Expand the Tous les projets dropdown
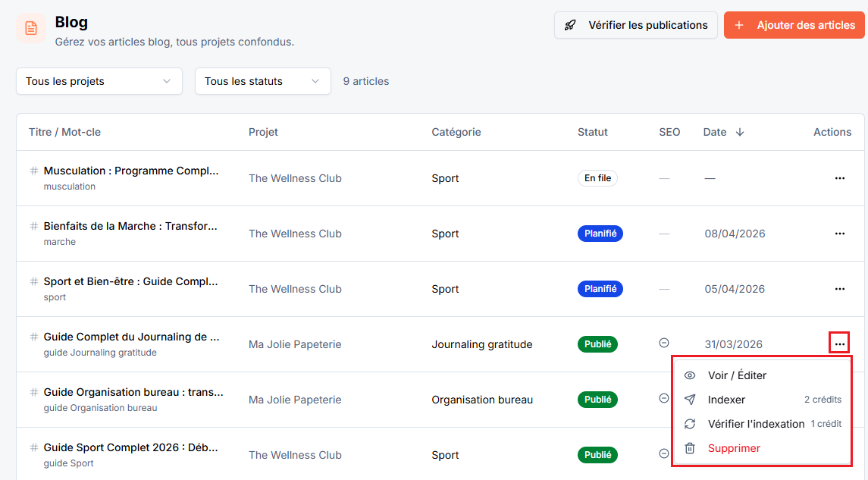868x480 pixels. (x=99, y=81)
